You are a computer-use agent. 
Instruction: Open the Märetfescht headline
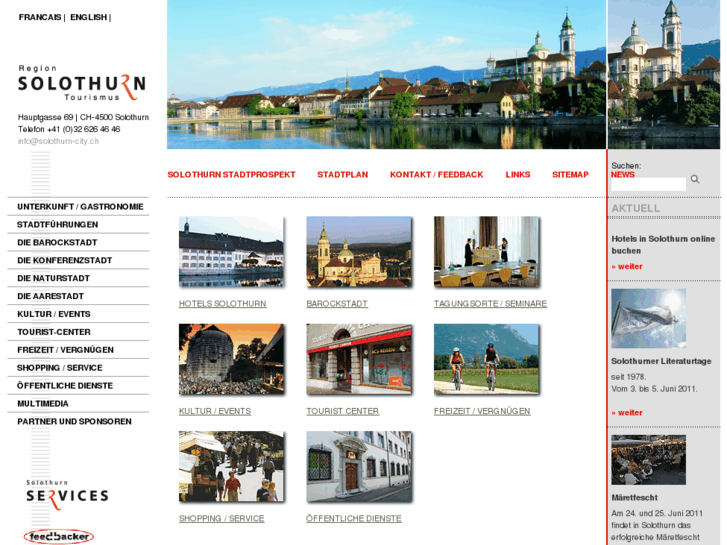(x=634, y=498)
